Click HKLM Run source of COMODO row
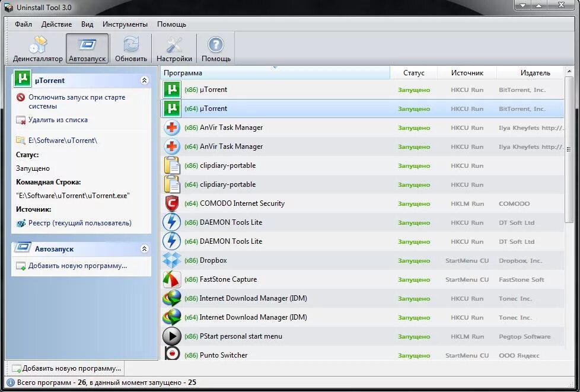Viewport: 580px width, 392px height. click(x=467, y=204)
